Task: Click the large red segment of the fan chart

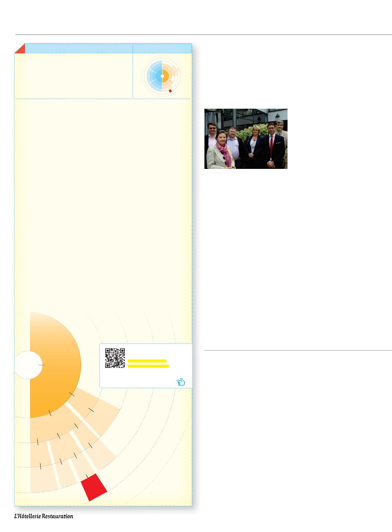Action: (94, 487)
